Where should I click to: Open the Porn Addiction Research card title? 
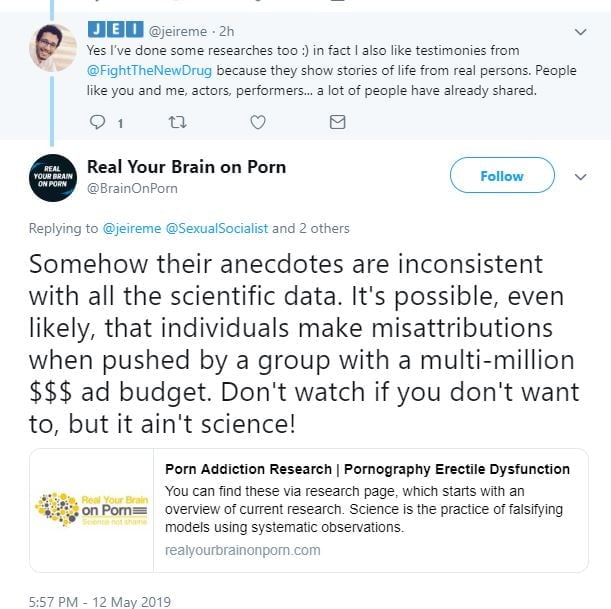point(366,469)
